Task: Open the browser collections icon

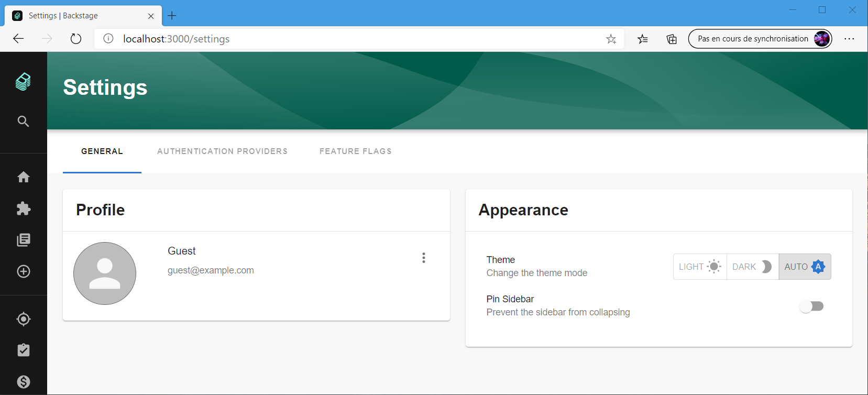Action: [x=672, y=39]
